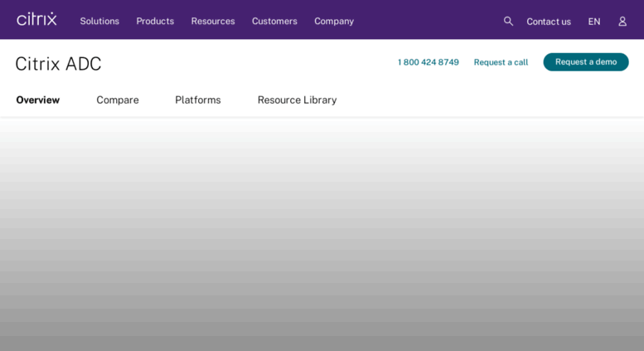Click the Request a demo button
Image resolution: width=644 pixels, height=351 pixels.
[x=586, y=61]
